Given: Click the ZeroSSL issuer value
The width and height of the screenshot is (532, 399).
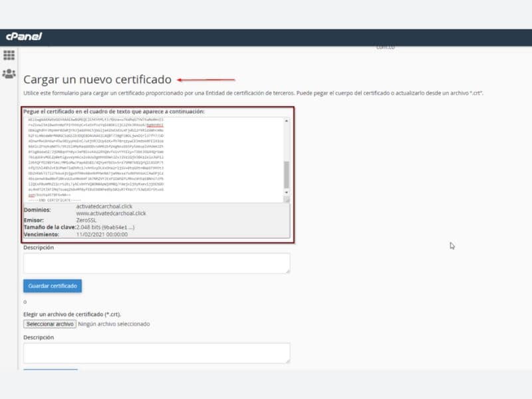Looking at the screenshot, I should (89, 220).
